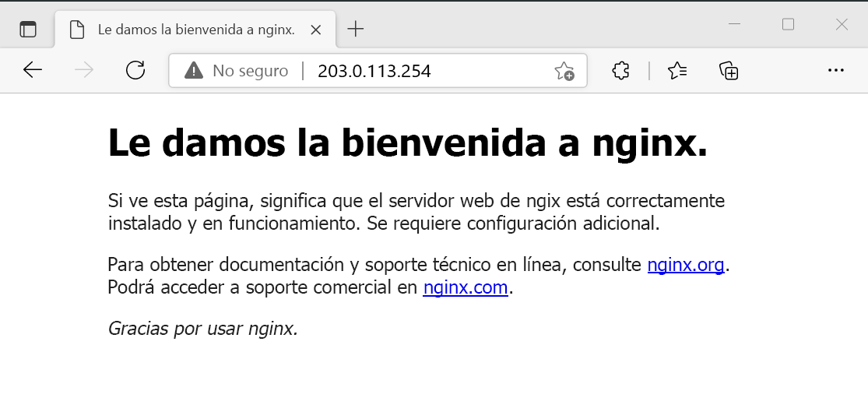Close the browser window
Image resolution: width=868 pixels, height=419 pixels.
click(x=842, y=24)
